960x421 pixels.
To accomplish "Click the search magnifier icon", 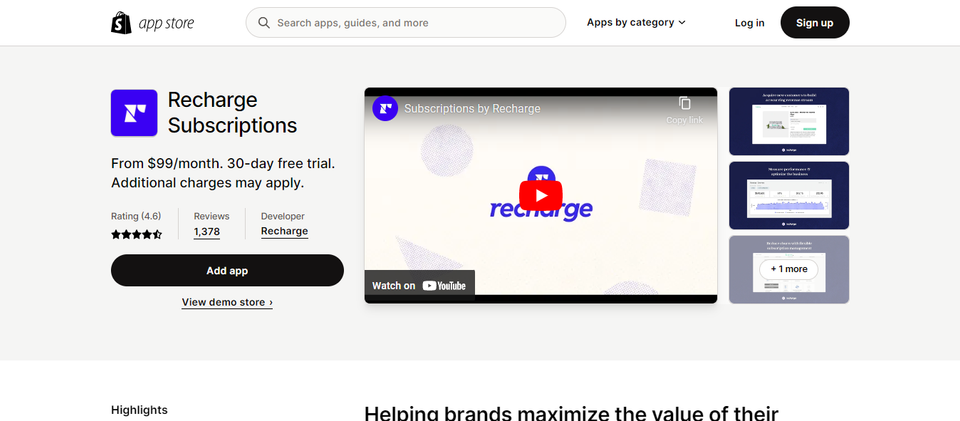I will (264, 23).
